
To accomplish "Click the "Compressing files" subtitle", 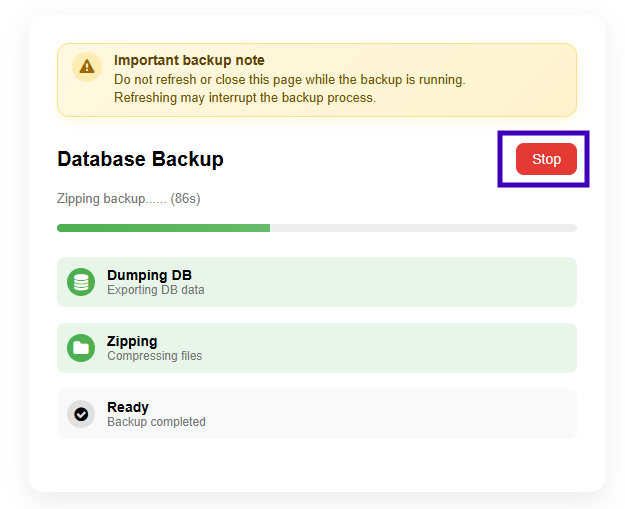I will pos(155,356).
